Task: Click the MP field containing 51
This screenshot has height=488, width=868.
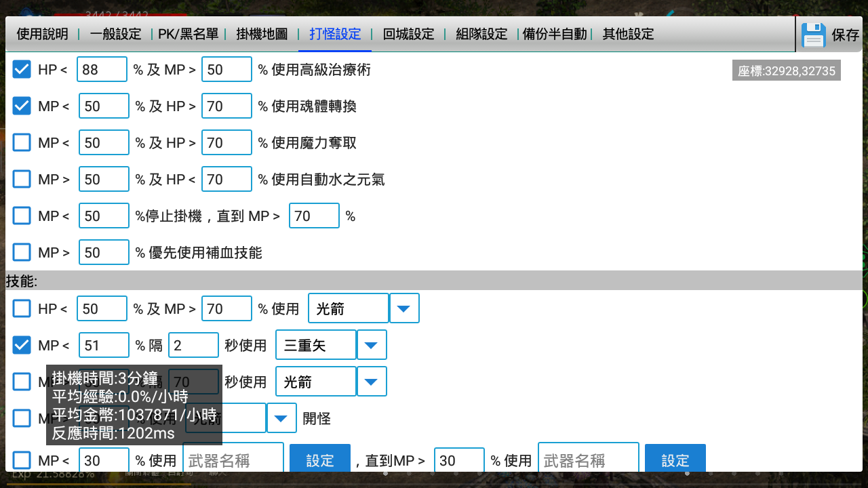Action: (x=104, y=345)
